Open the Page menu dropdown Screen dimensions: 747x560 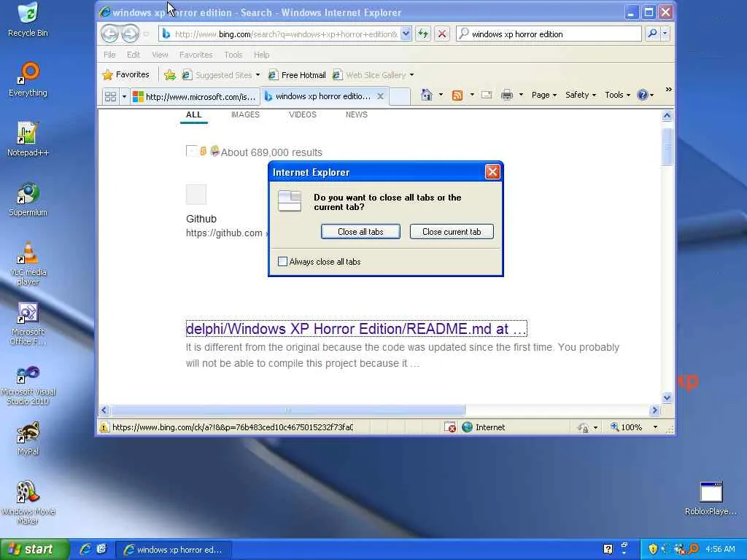coord(544,96)
